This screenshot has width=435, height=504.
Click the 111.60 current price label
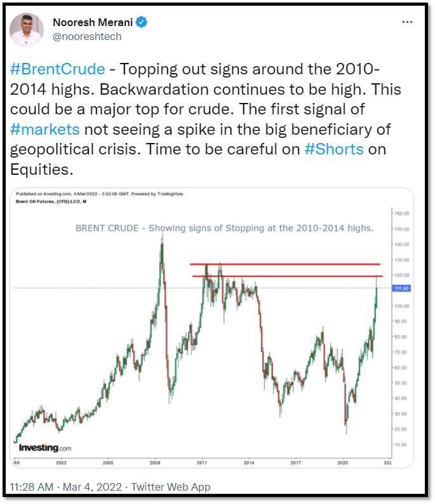pos(401,289)
